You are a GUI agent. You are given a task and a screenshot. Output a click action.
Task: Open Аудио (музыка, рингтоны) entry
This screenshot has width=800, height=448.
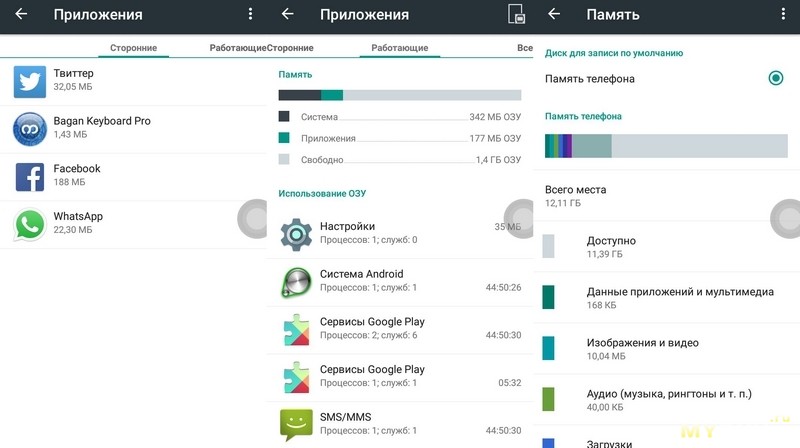pyautogui.click(x=666, y=400)
